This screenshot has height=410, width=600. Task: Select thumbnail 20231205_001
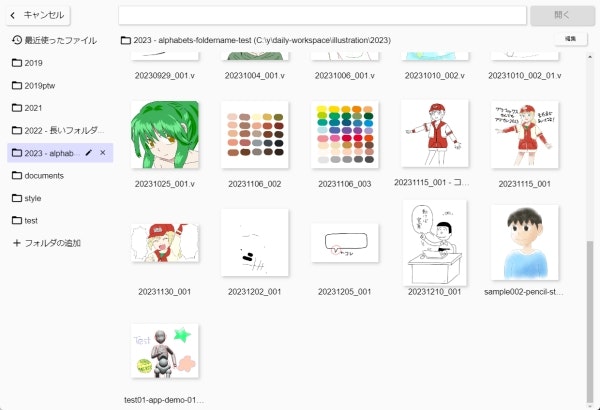click(345, 243)
